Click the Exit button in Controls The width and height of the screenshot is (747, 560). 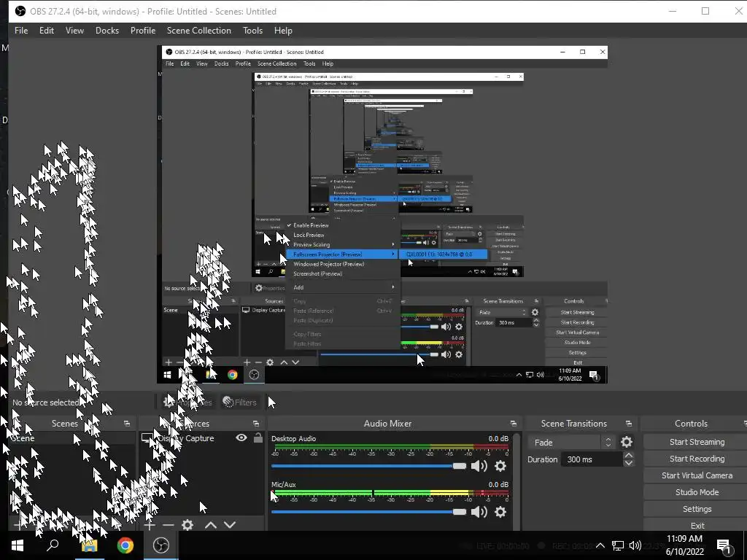[x=697, y=525]
